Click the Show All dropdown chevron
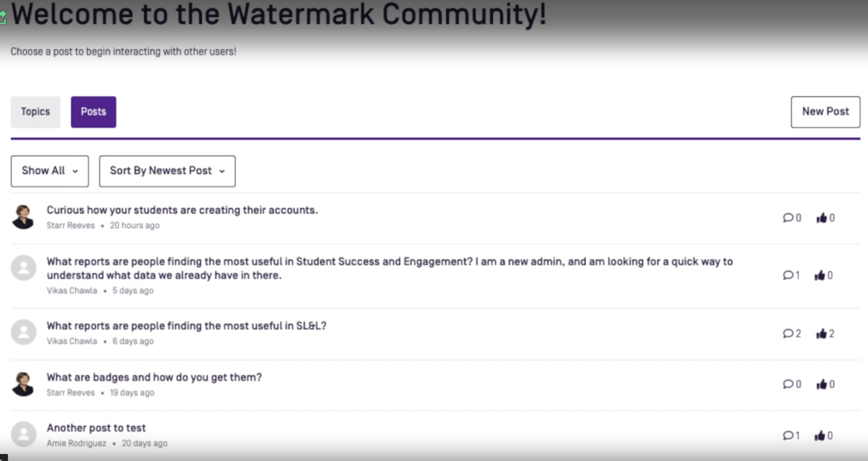868x461 pixels. tap(75, 171)
